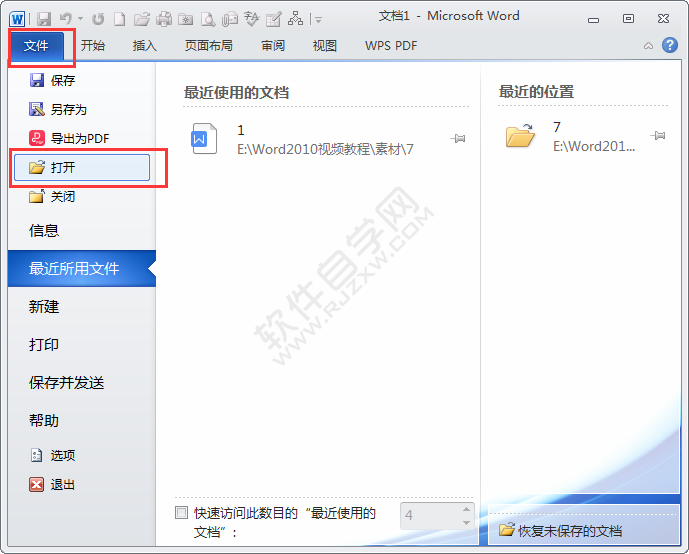
Task: Switch to the 开始 tab
Action: coord(93,45)
